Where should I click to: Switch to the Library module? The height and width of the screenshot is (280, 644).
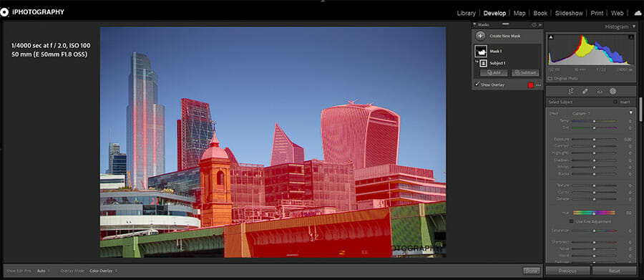(466, 13)
